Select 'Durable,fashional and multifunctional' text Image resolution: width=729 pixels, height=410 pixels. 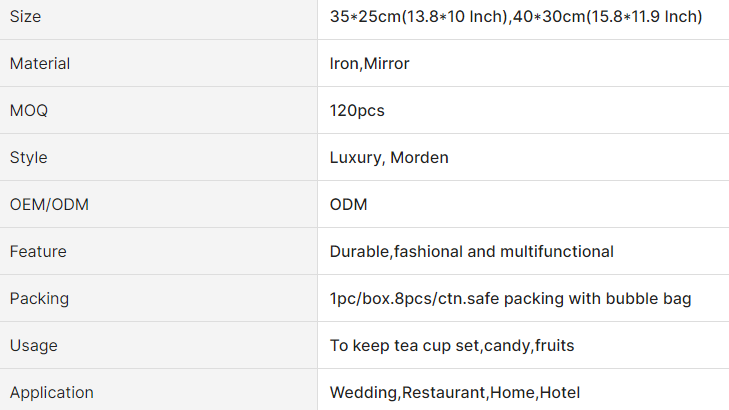472,252
